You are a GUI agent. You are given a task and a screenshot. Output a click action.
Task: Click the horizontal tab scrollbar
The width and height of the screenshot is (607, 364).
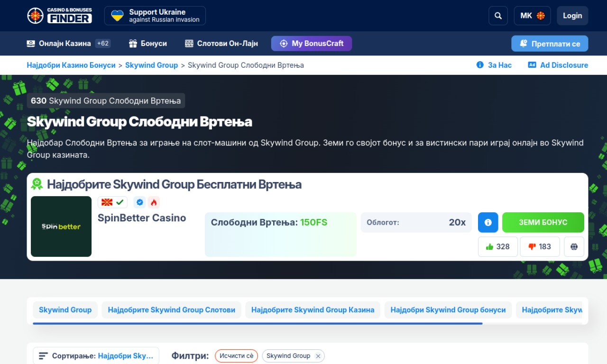tap(258, 323)
